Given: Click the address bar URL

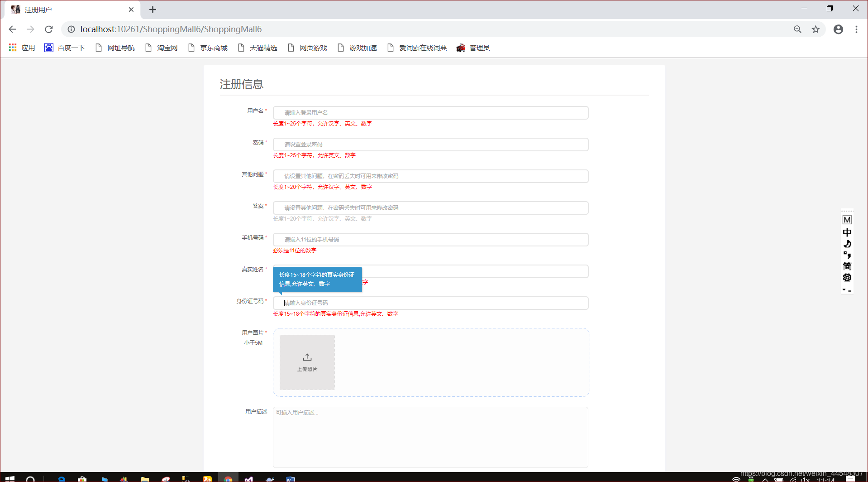Looking at the screenshot, I should pos(171,29).
